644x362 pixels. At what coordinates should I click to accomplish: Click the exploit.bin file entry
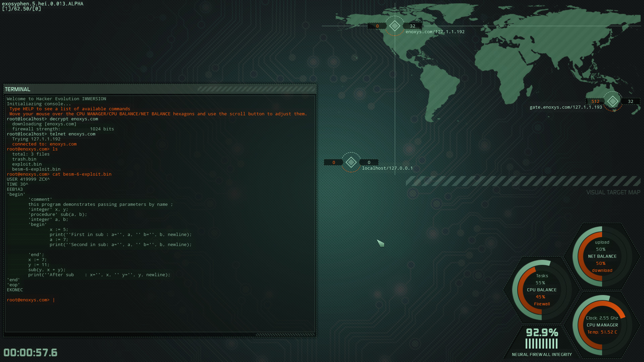point(27,164)
